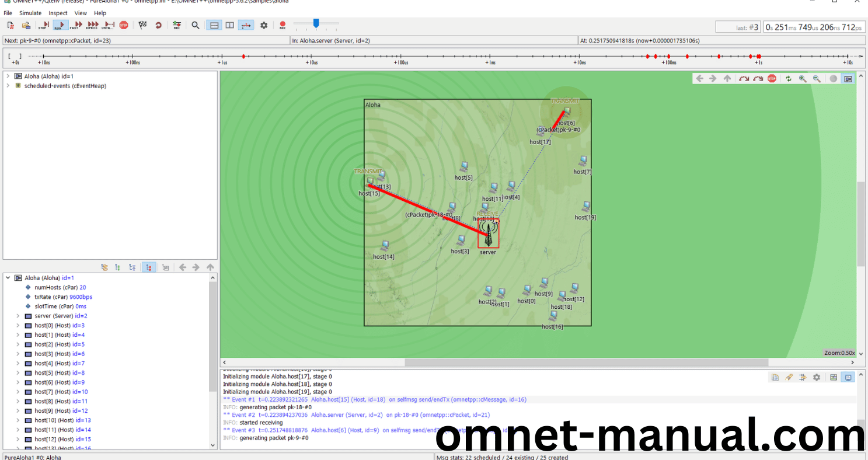Open the Inspect menu
Viewport: 868px width, 460px height.
click(x=58, y=13)
